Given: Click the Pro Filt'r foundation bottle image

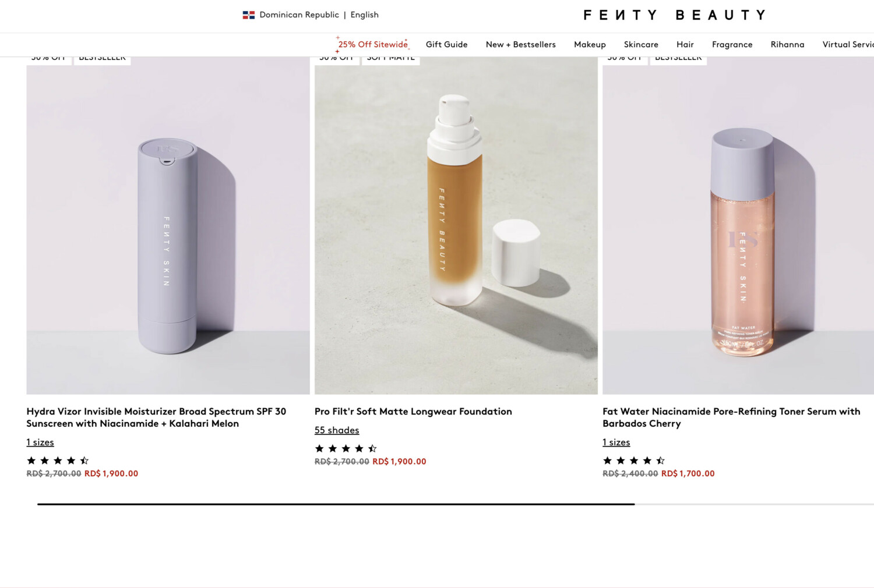Looking at the screenshot, I should (x=456, y=226).
